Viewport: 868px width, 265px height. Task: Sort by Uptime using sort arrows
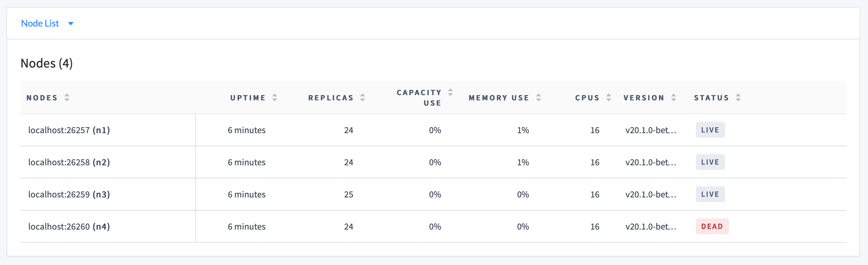tap(275, 97)
